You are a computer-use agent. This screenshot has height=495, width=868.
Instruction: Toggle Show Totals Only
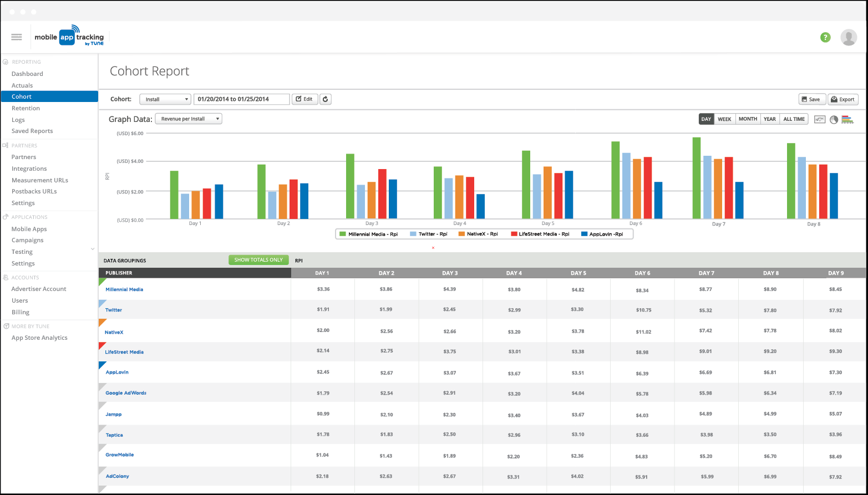258,260
